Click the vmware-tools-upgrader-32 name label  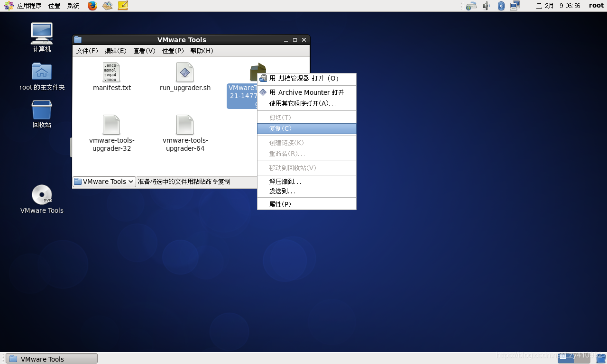point(112,144)
